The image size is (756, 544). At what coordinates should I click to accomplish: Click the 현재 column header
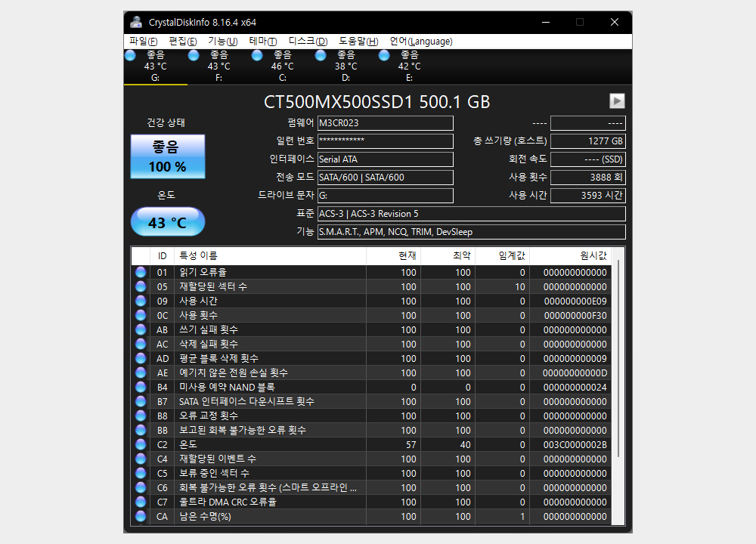(393, 256)
